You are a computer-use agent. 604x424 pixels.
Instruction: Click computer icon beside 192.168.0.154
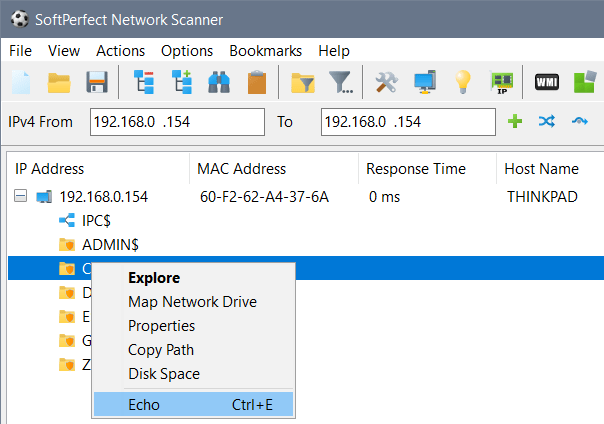click(x=44, y=197)
